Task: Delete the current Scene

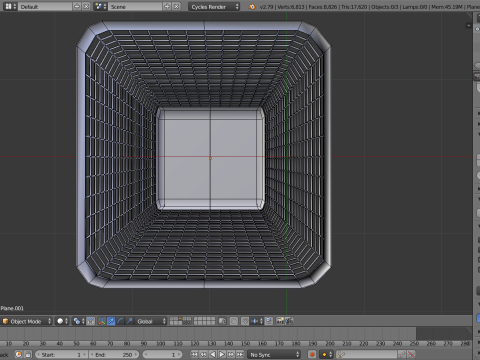Action: [x=176, y=6]
